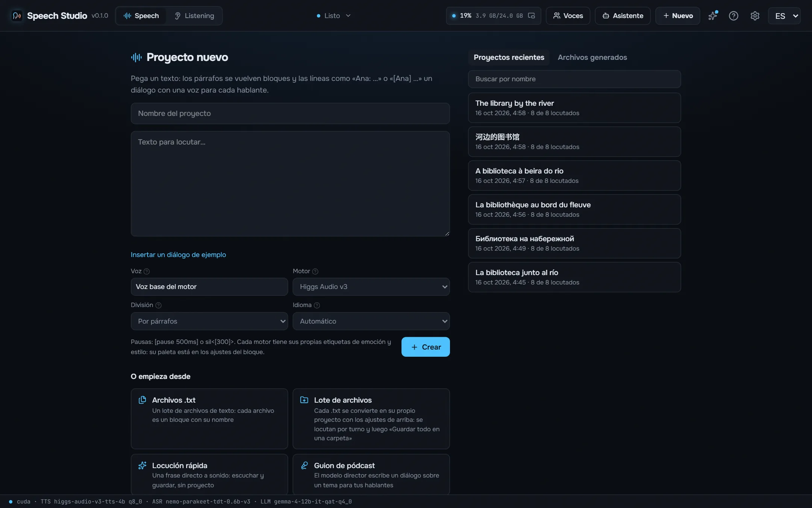Open the Asistente button

pos(623,16)
